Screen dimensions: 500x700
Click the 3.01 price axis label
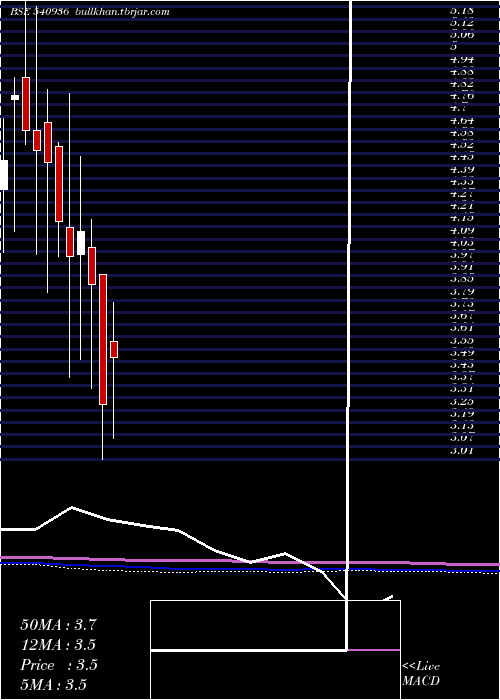[462, 450]
